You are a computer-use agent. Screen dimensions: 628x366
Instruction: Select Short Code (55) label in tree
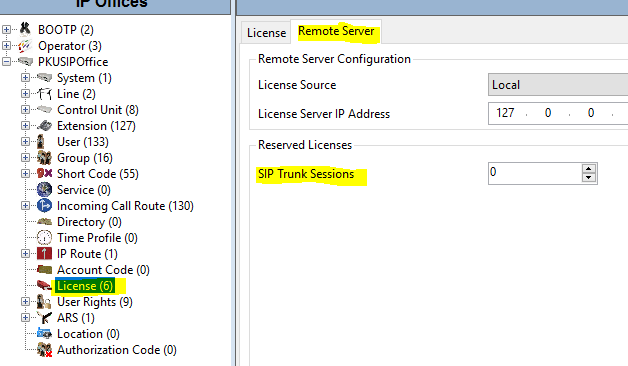(x=98, y=174)
